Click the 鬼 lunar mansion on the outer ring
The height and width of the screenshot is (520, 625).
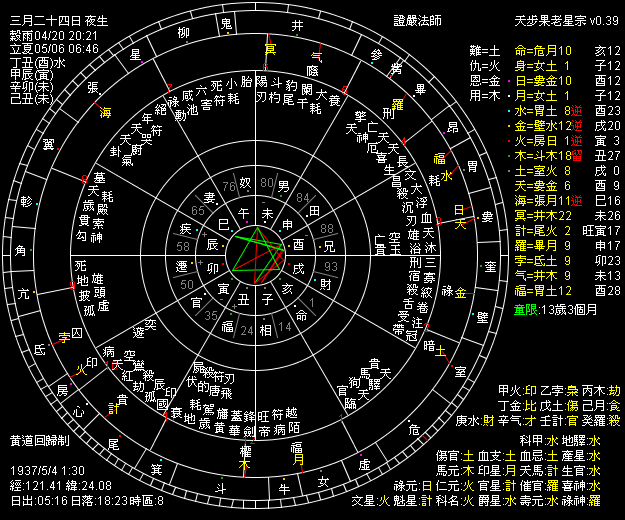pos(226,22)
